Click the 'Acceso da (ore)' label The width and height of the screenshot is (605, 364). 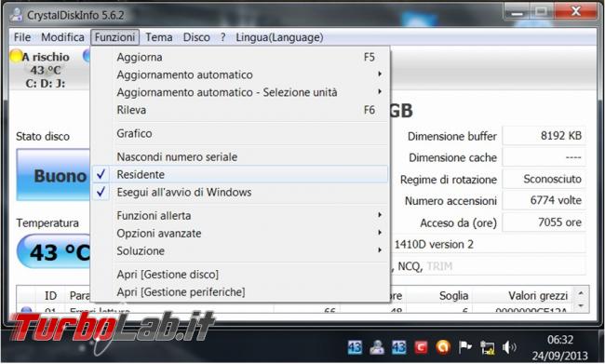pos(458,222)
